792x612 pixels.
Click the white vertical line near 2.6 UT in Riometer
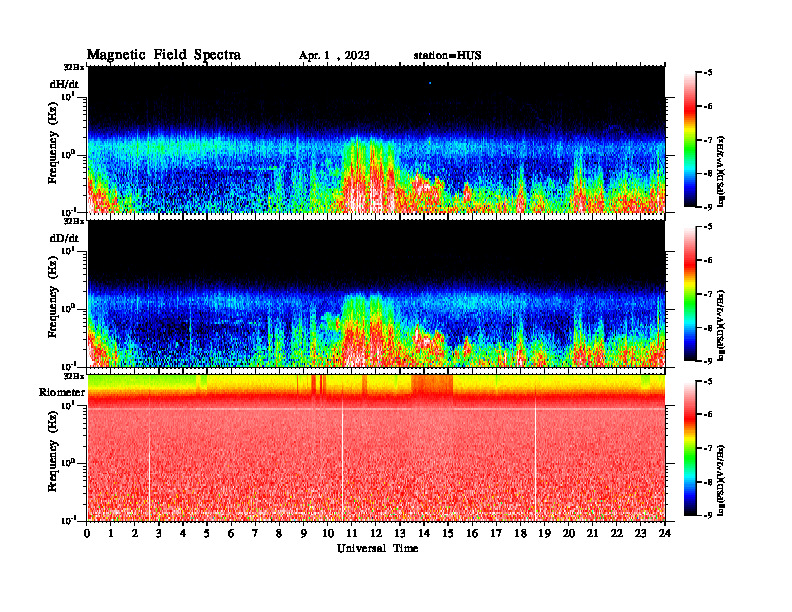point(150,475)
